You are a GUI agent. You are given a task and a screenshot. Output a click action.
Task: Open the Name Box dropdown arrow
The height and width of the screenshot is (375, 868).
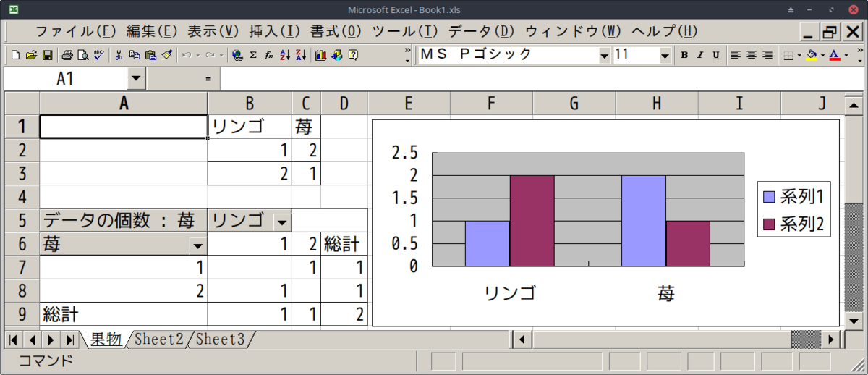click(x=136, y=78)
